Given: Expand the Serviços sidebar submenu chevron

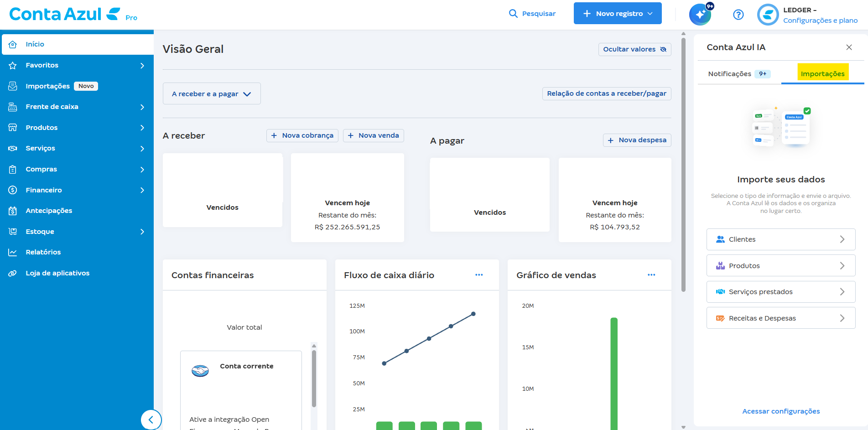Looking at the screenshot, I should coord(142,149).
